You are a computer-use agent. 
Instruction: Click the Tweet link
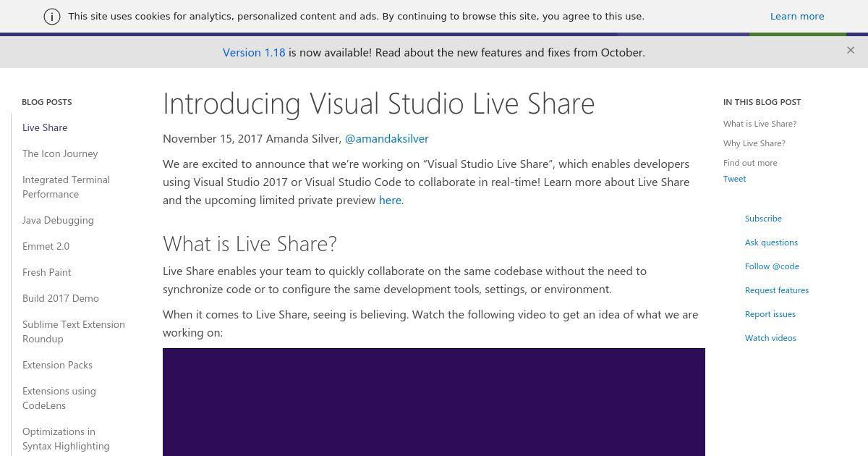734,179
